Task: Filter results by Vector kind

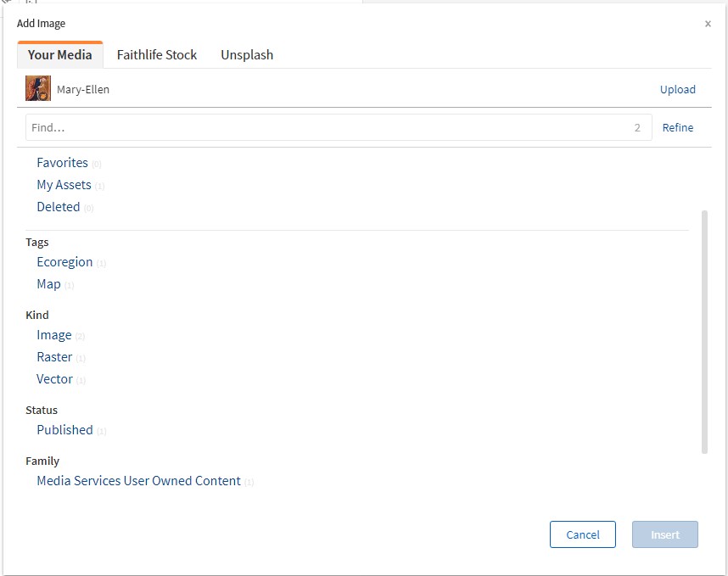Action: 54,378
